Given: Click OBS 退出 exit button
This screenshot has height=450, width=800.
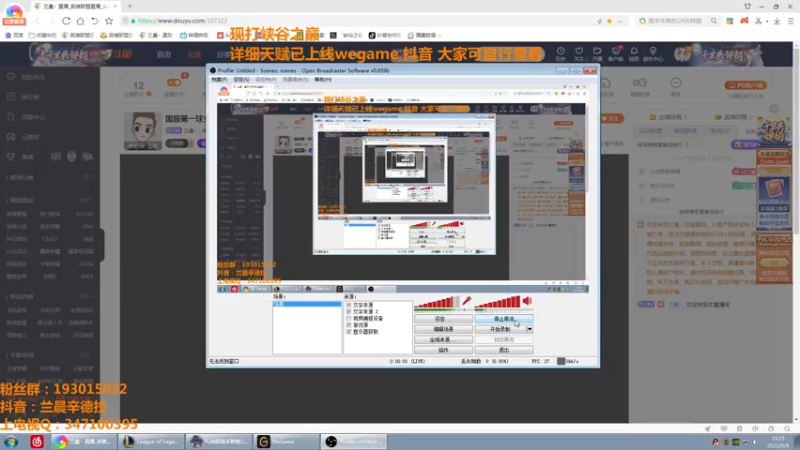Looking at the screenshot, I should pos(504,350).
